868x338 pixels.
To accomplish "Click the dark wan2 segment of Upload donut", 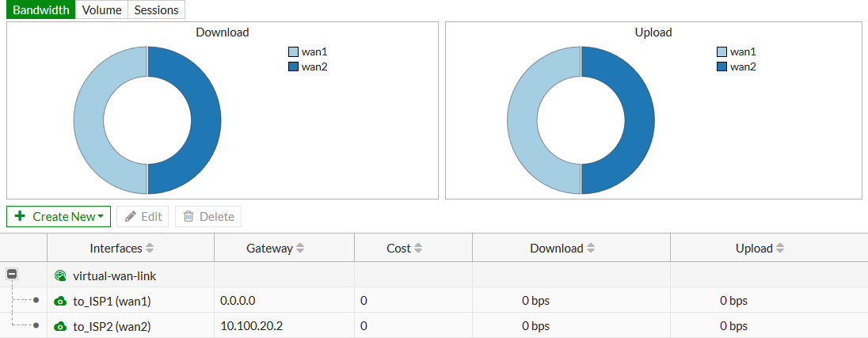I will point(639,120).
